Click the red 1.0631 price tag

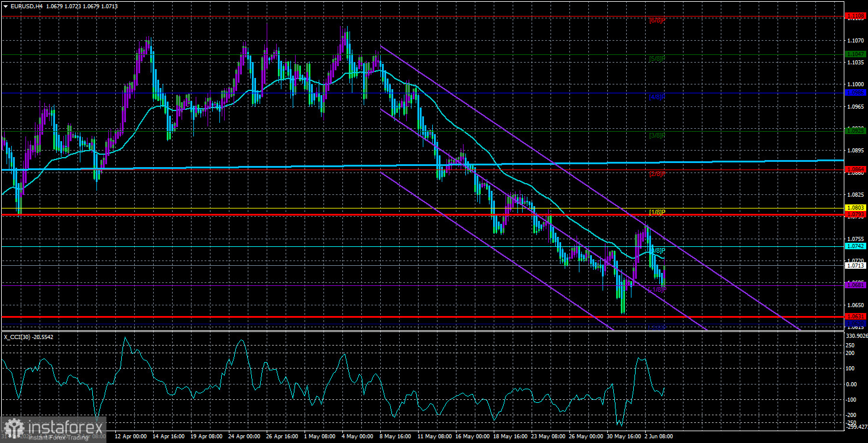(856, 317)
